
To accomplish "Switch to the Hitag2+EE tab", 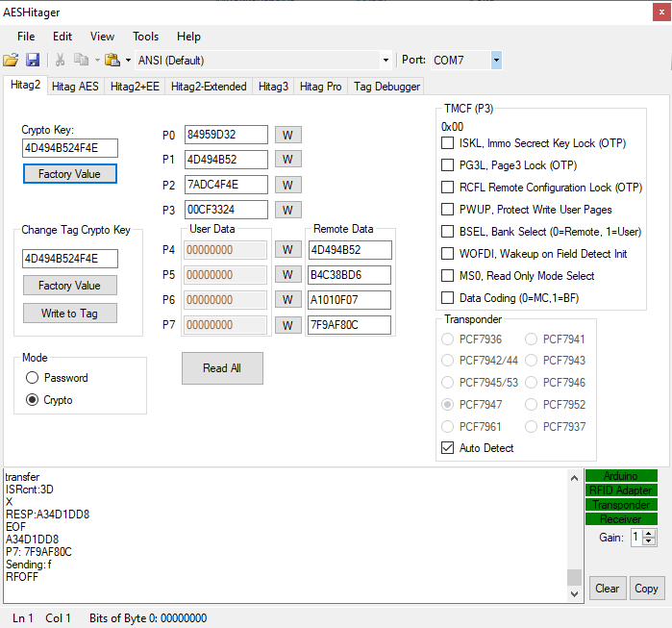I will click(135, 87).
